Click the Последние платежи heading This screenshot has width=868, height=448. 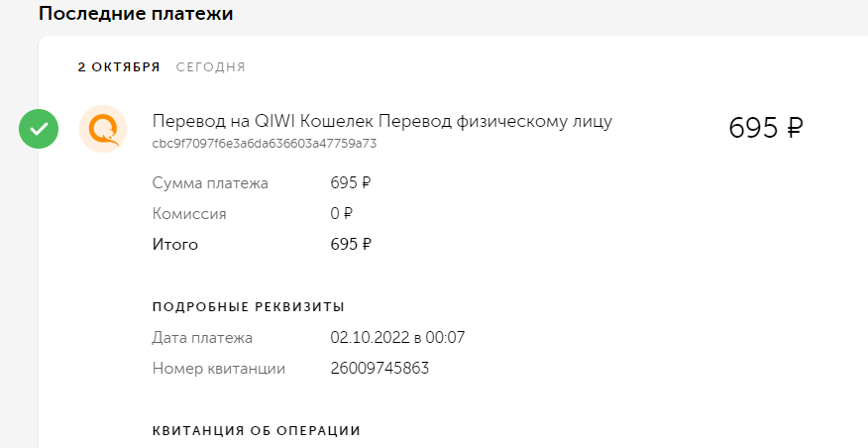[x=136, y=13]
